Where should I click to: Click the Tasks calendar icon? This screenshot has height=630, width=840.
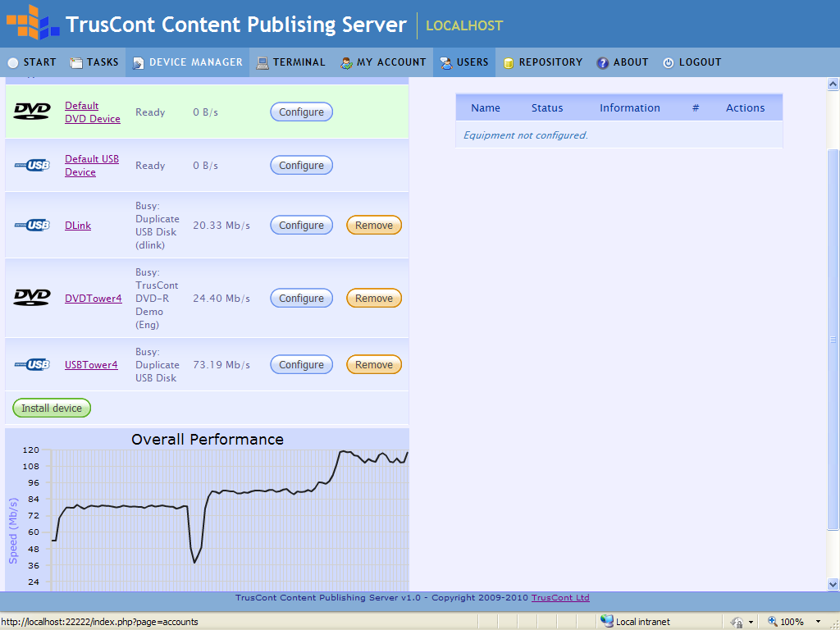[76, 62]
